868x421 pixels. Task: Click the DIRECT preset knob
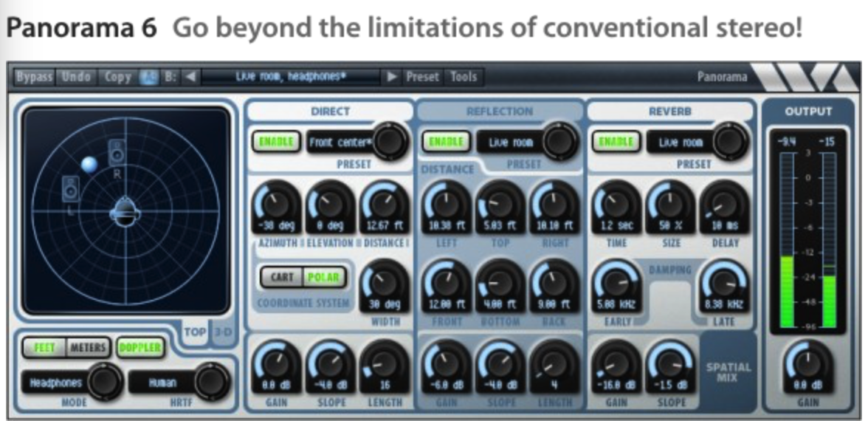click(390, 140)
